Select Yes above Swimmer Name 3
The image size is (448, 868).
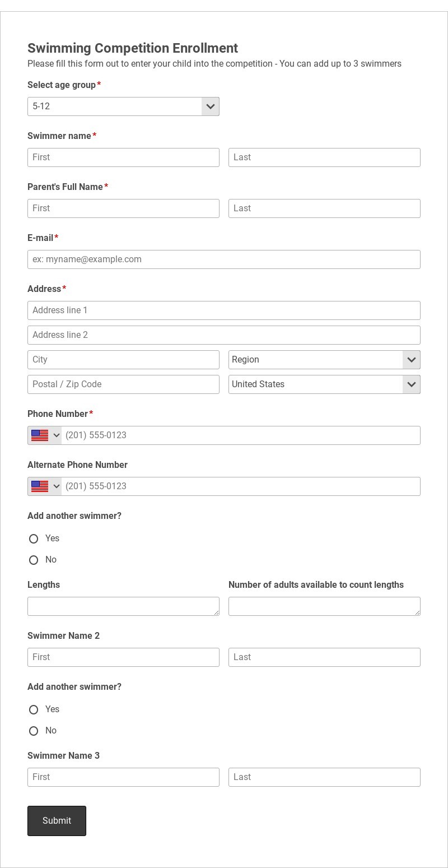point(34,709)
